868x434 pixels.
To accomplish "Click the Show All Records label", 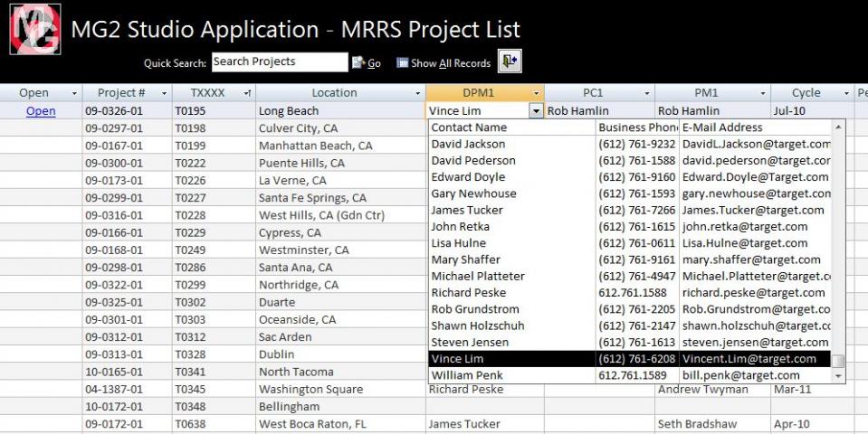I will pos(451,63).
